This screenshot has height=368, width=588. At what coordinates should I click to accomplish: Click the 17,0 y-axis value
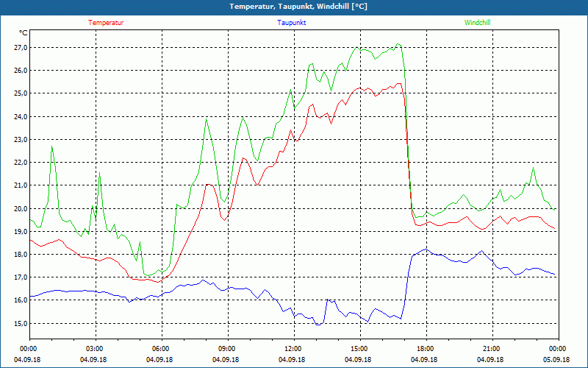pyautogui.click(x=21, y=277)
